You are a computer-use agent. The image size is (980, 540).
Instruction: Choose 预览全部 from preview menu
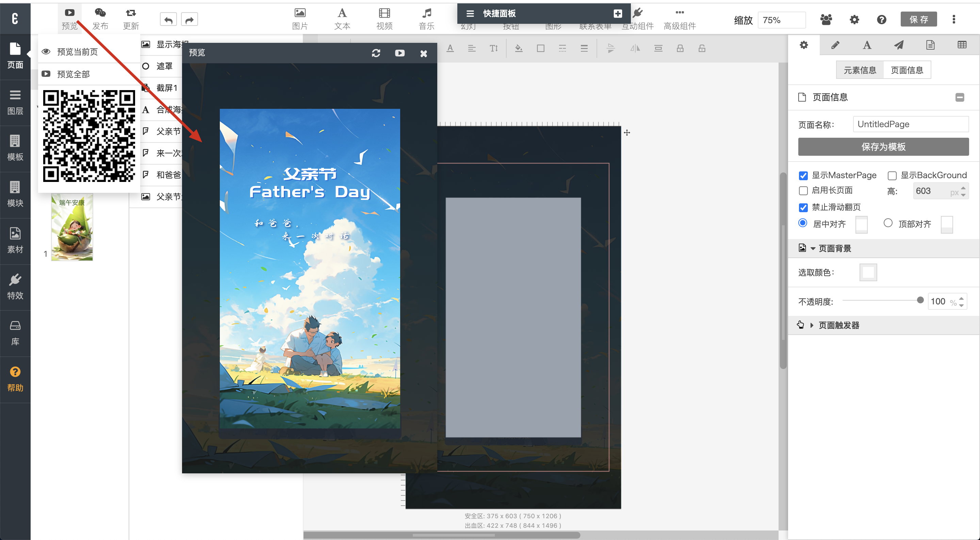click(73, 74)
